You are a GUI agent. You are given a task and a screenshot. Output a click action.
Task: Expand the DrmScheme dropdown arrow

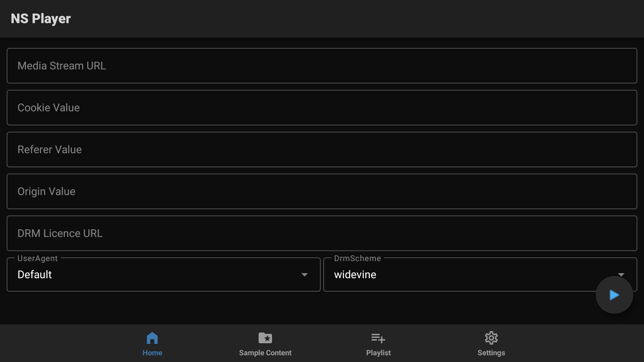(621, 274)
